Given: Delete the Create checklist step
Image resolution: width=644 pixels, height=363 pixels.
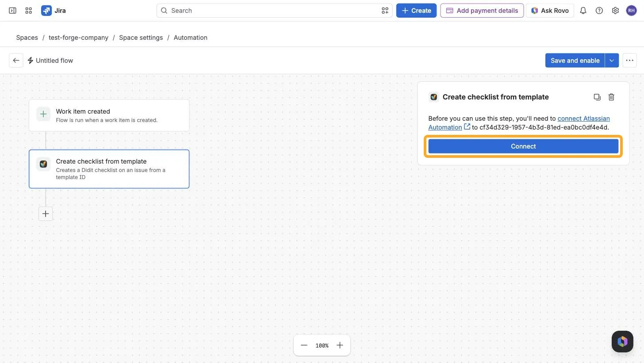Looking at the screenshot, I should coord(611,97).
